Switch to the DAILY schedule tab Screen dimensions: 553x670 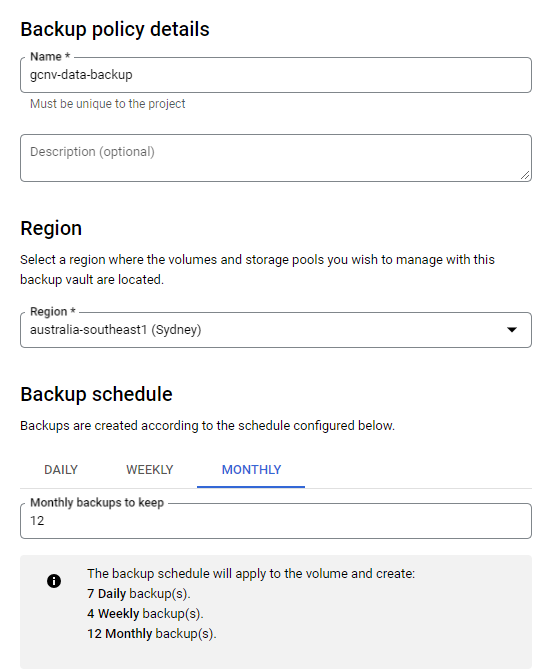61,470
